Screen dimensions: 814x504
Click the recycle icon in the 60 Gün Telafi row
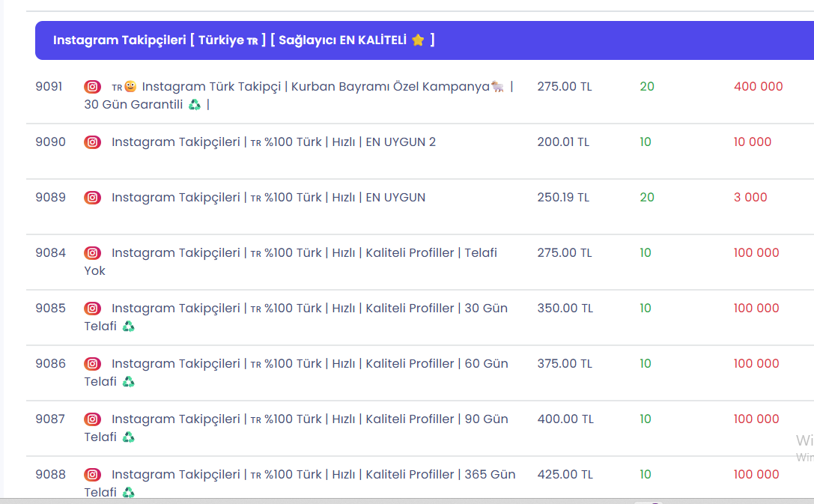(x=128, y=382)
